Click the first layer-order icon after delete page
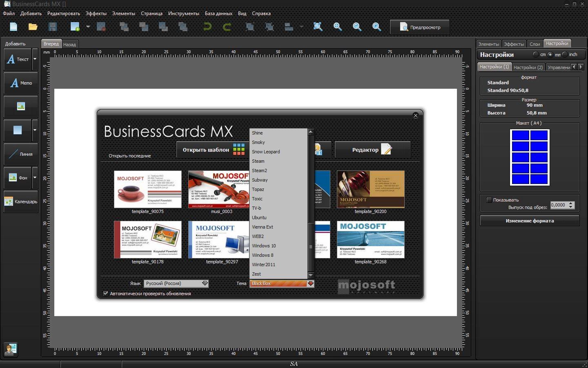588x368 pixels. pyautogui.click(x=124, y=27)
